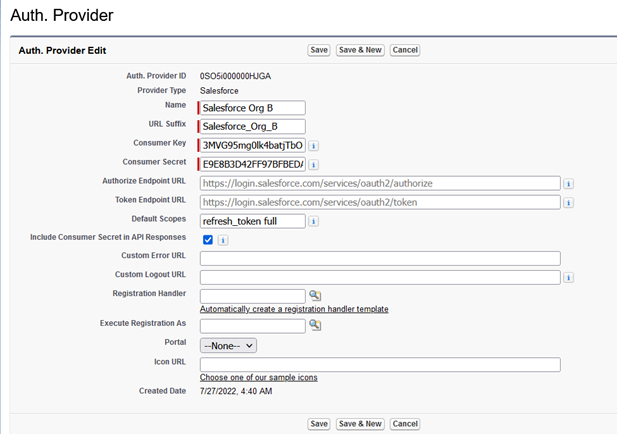Screen dimensions: 617x434
Task: Click 'Choose one of our sample icons' link
Action: pyautogui.click(x=258, y=377)
